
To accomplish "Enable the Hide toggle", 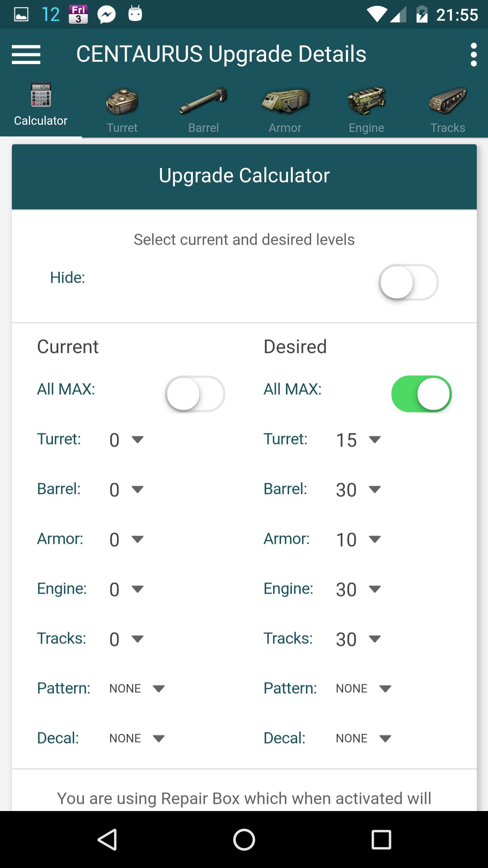I will 408,282.
